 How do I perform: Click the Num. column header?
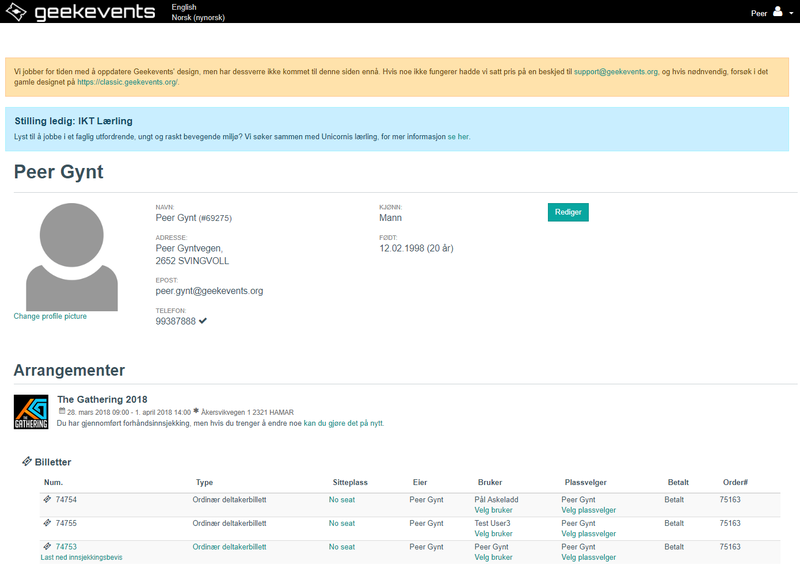54,482
